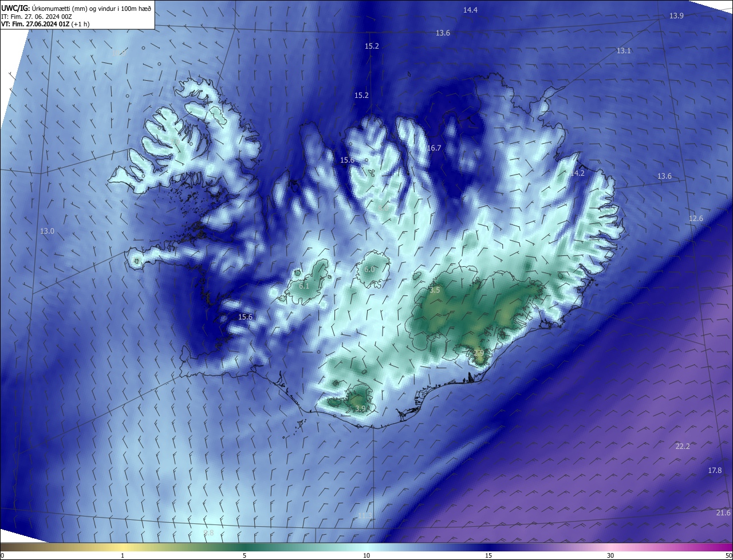This screenshot has height=560, width=733.
Task: Click the 14.2 value label on the map
Action: [577, 173]
